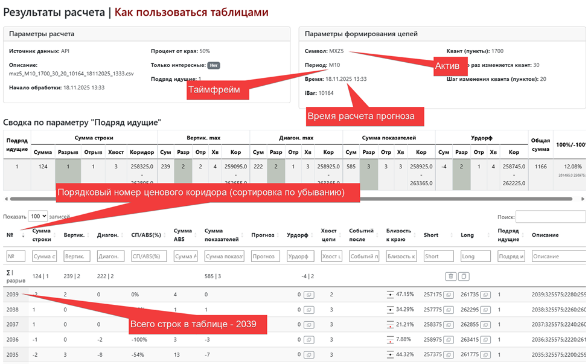Open the records-per-page dropdown showing 100
588x364 pixels.
(x=37, y=216)
